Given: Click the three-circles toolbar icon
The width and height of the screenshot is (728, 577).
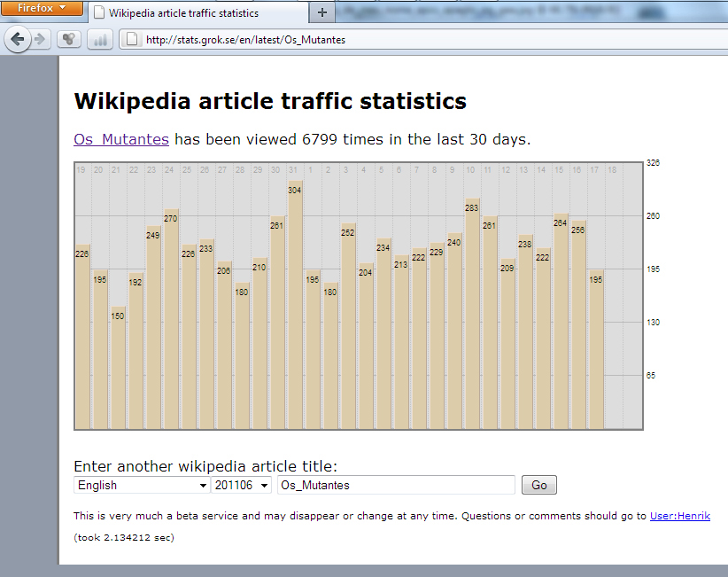Looking at the screenshot, I should click(69, 39).
